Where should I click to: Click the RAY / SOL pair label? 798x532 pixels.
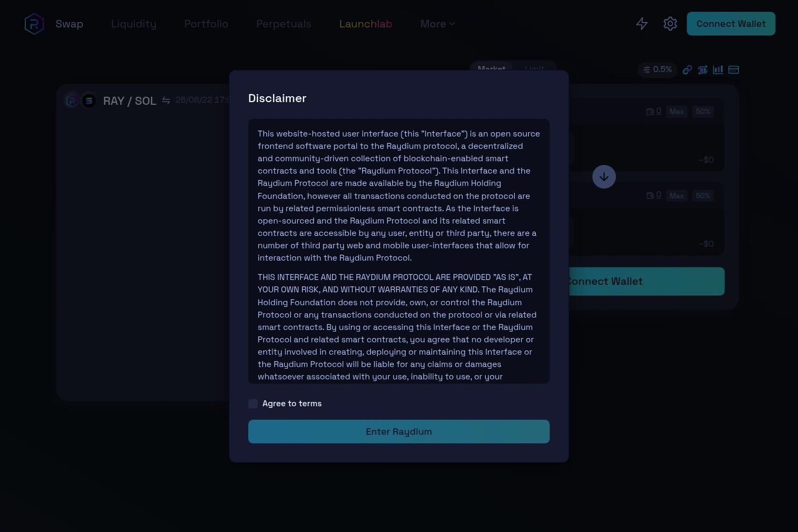point(130,101)
